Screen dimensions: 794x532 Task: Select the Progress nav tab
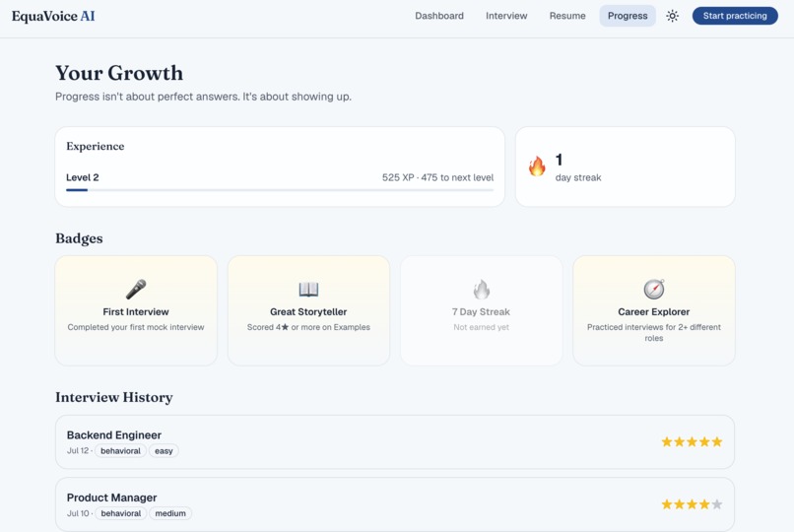point(628,16)
